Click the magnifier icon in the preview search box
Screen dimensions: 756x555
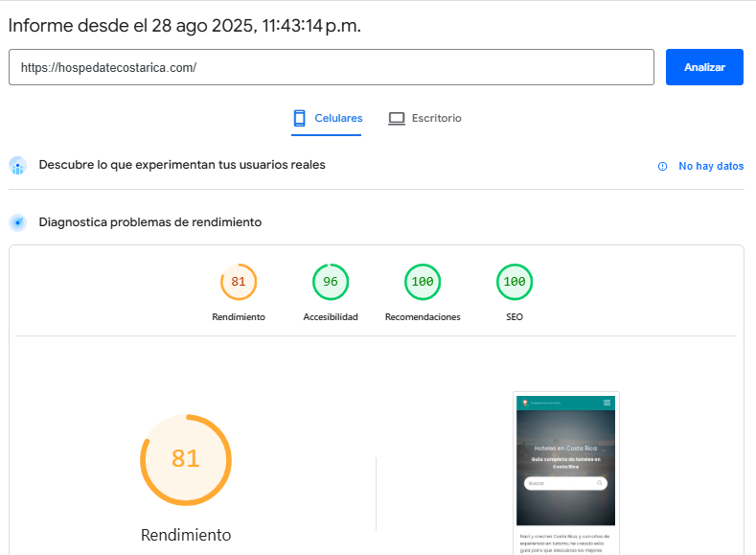point(600,483)
